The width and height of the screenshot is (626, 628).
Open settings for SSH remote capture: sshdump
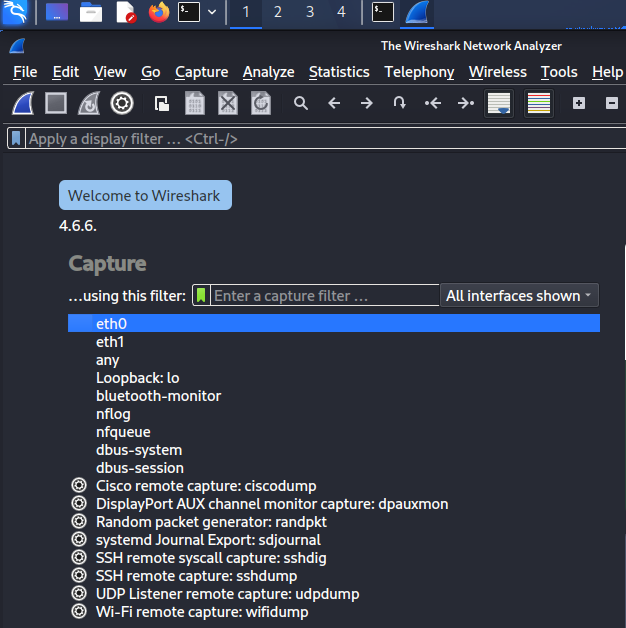[x=79, y=576]
